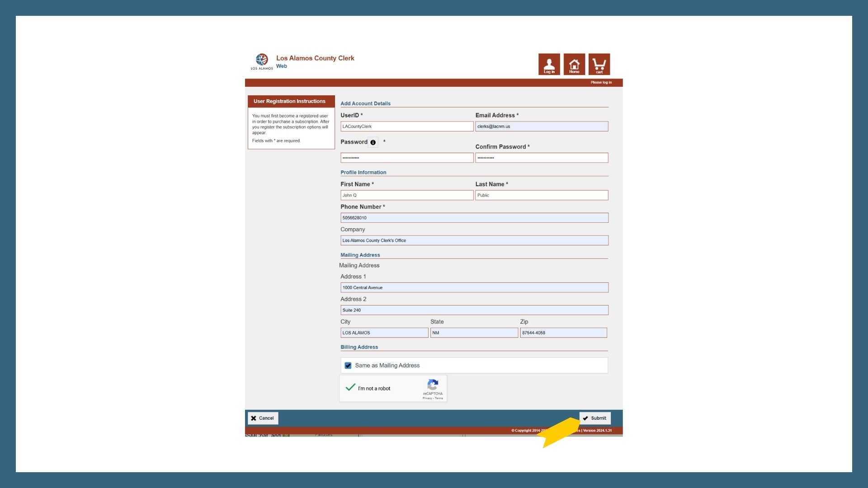Select the Zip field
Viewport: 868px width, 488px height.
click(x=563, y=333)
